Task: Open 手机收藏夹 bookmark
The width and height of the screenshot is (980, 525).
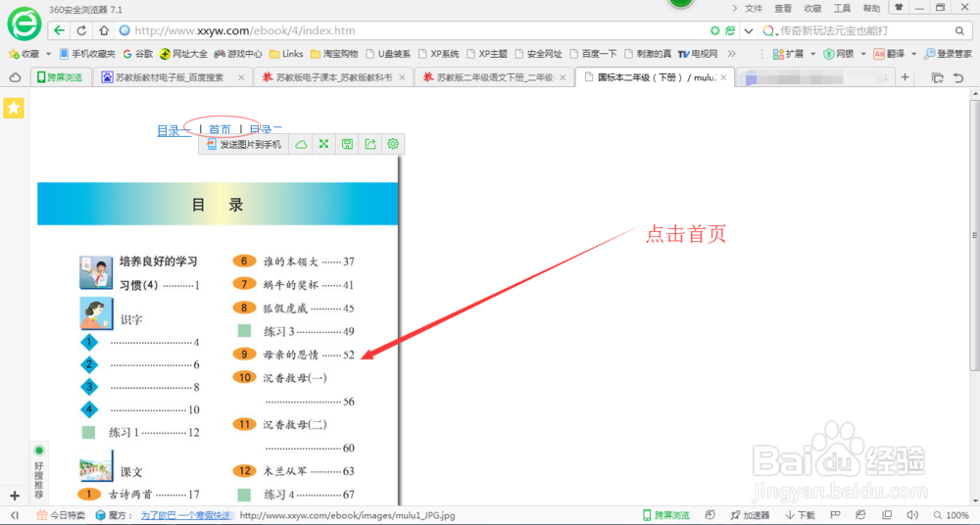Action: pyautogui.click(x=87, y=55)
